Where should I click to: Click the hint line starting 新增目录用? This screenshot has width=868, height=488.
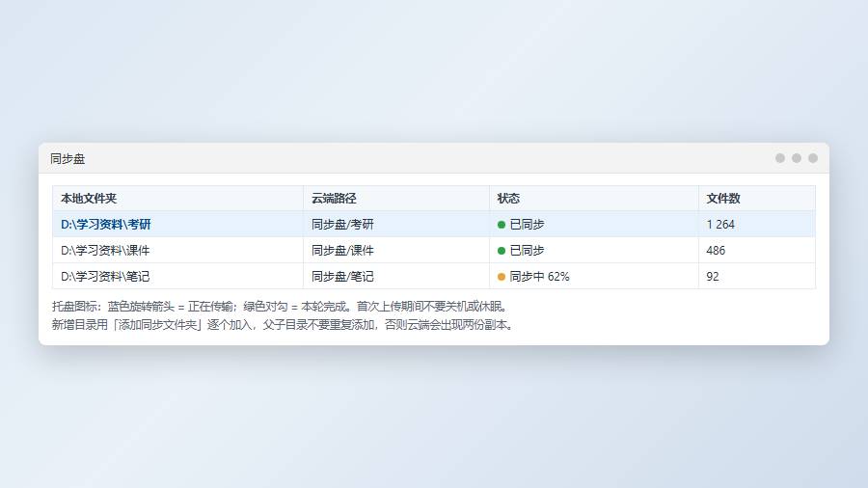(284, 325)
